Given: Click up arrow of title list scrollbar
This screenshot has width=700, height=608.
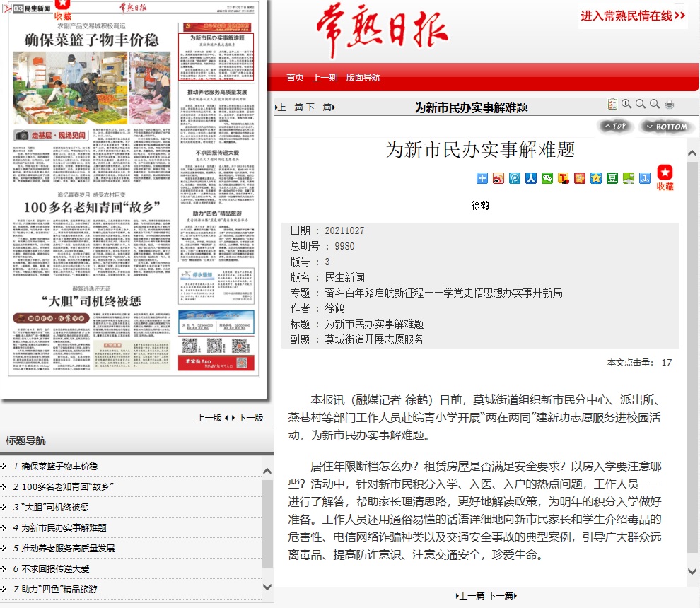Looking at the screenshot, I should (267, 472).
